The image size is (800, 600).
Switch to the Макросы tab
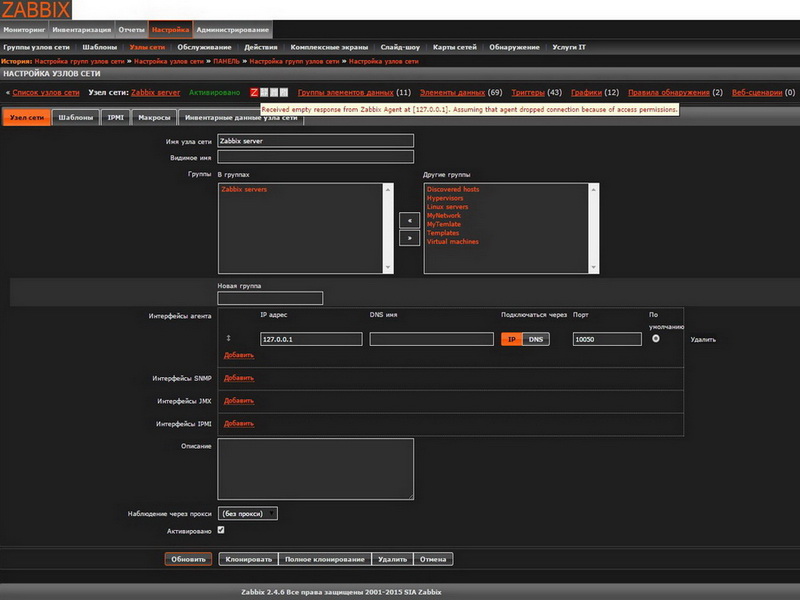[154, 117]
